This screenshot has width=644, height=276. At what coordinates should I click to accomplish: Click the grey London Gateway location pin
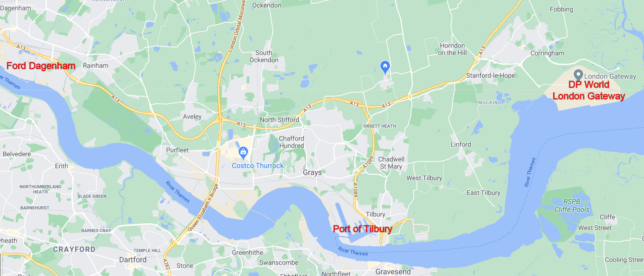point(578,75)
